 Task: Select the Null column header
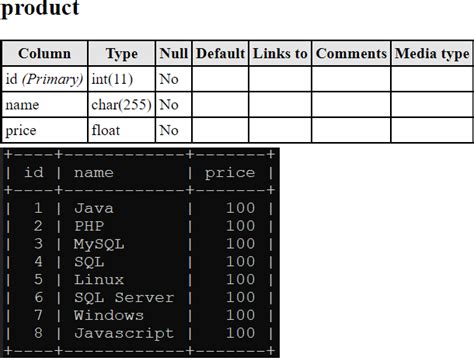[174, 53]
